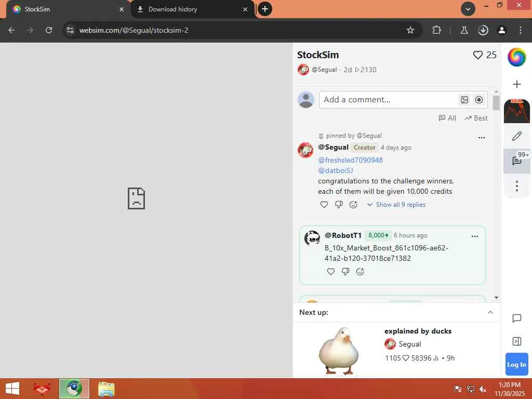Open @Segual avatar on pinned comment

coord(305,150)
